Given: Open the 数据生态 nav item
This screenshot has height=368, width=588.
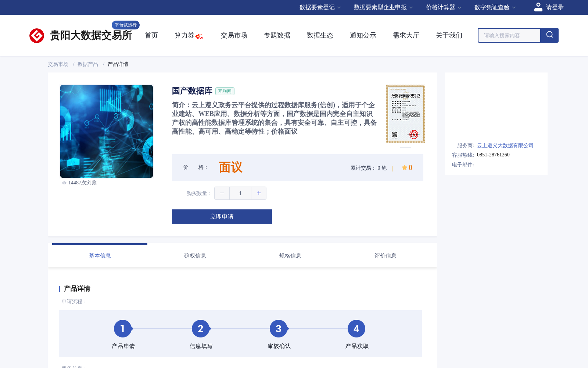Looking at the screenshot, I should coord(320,35).
